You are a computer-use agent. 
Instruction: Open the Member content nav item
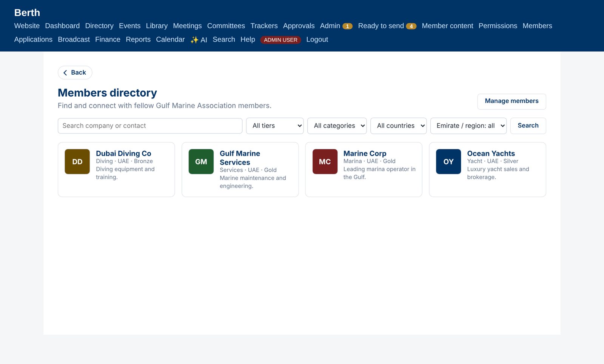coord(447,26)
